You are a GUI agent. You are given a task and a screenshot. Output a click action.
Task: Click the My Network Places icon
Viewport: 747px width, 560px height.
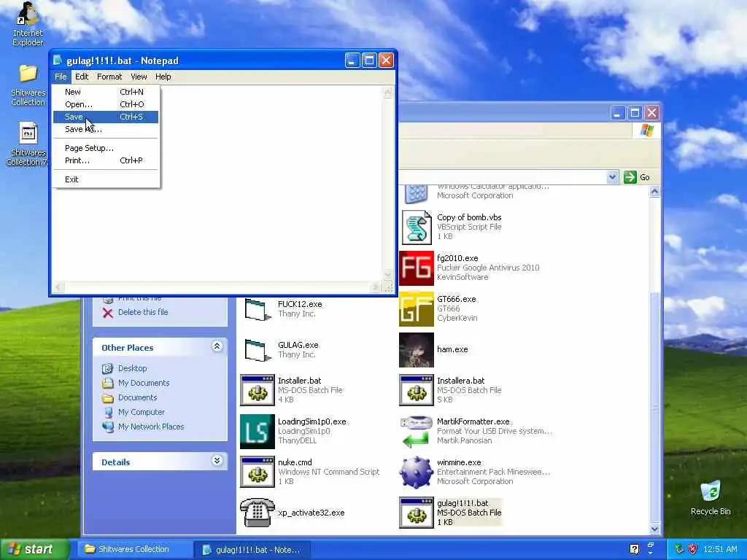click(108, 427)
